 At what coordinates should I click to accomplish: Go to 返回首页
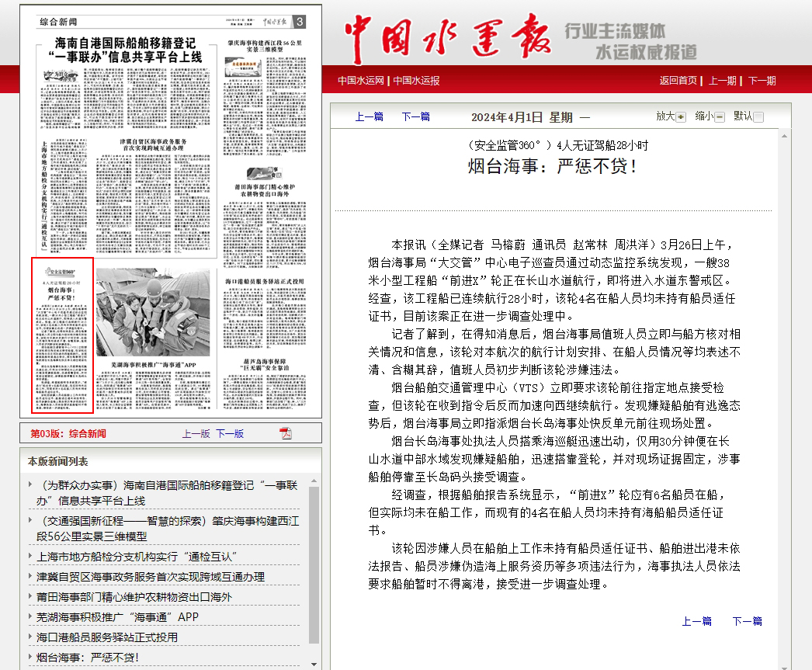(x=678, y=81)
